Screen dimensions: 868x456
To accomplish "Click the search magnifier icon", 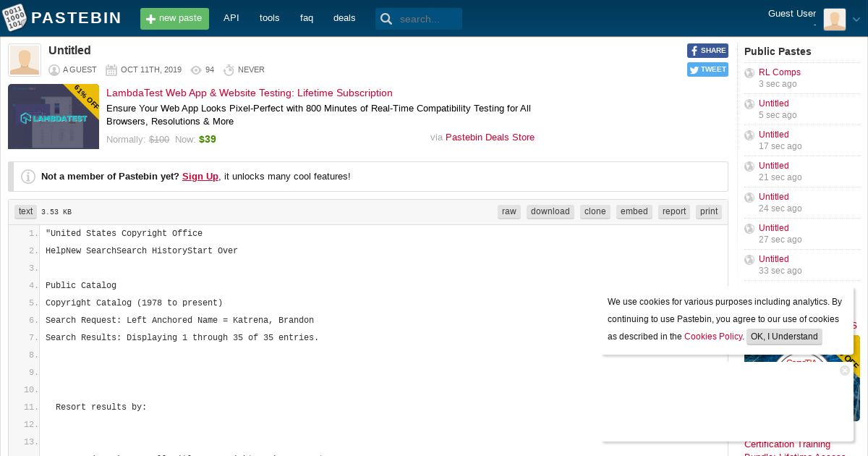I will pyautogui.click(x=386, y=19).
